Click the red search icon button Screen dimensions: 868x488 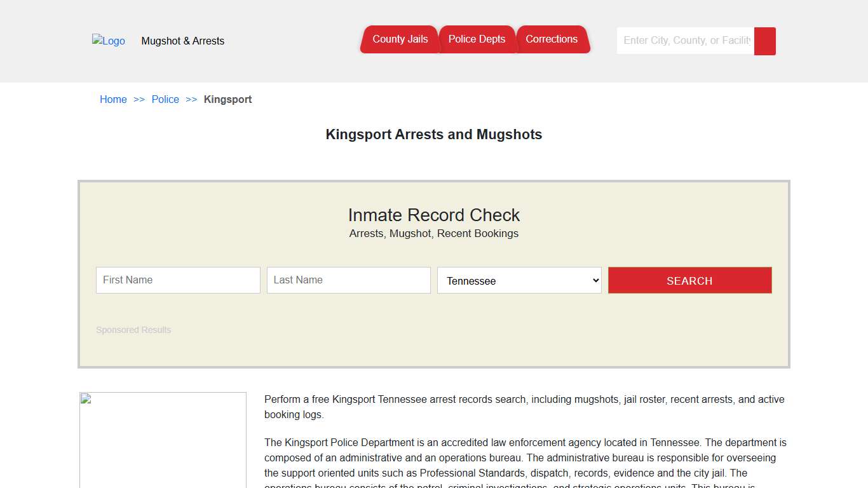[x=764, y=41]
